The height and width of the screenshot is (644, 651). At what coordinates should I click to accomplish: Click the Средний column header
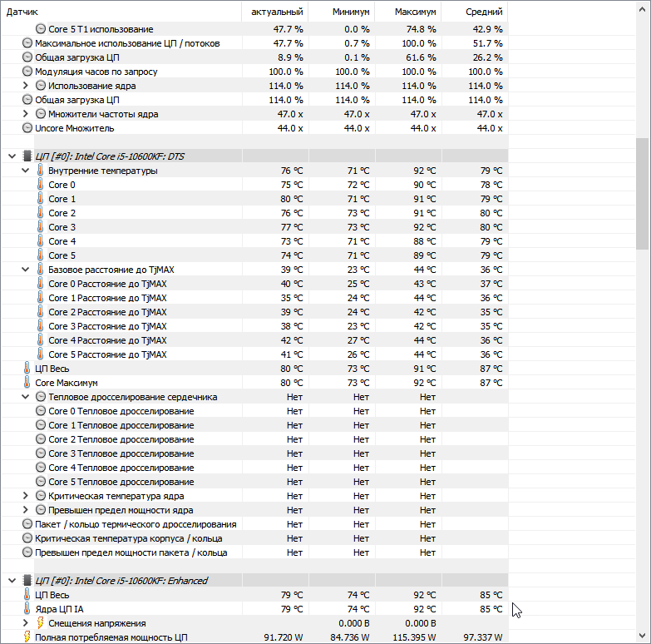tap(475, 12)
